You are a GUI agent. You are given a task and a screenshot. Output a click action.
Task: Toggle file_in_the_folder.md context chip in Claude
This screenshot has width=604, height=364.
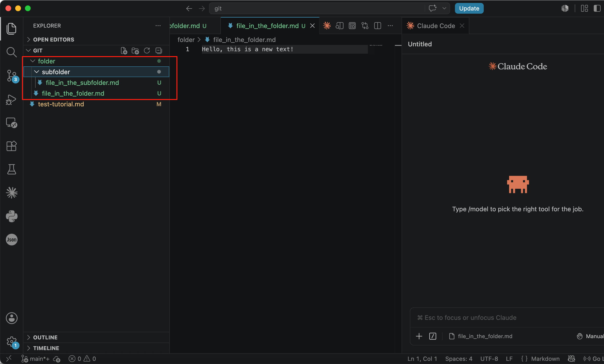pos(481,336)
